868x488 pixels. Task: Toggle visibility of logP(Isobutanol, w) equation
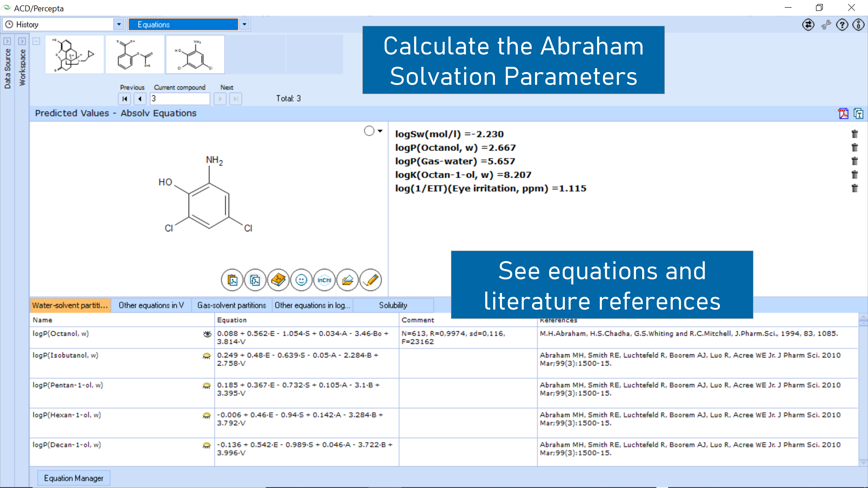(207, 356)
